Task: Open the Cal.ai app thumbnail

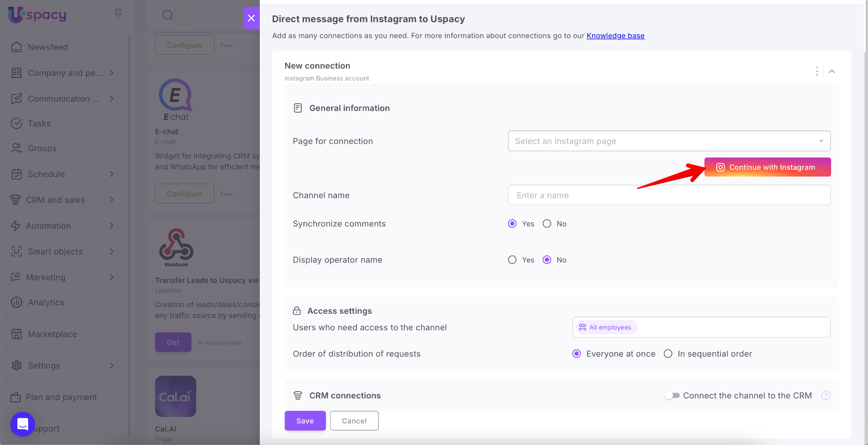Action: (175, 396)
